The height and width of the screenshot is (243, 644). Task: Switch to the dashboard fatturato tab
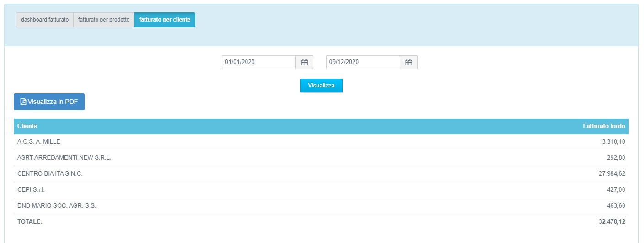coord(45,20)
